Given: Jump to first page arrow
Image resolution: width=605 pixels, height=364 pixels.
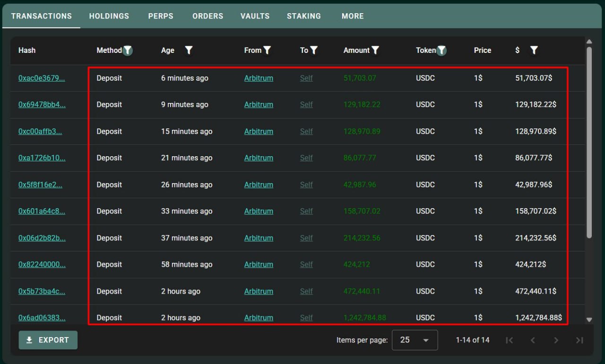Looking at the screenshot, I should pos(509,340).
